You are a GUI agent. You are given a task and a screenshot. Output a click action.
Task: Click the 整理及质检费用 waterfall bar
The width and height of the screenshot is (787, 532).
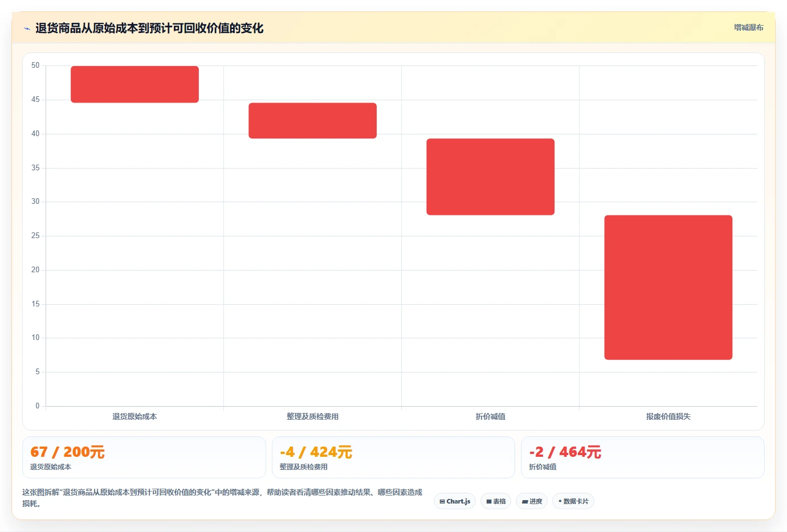click(x=312, y=121)
